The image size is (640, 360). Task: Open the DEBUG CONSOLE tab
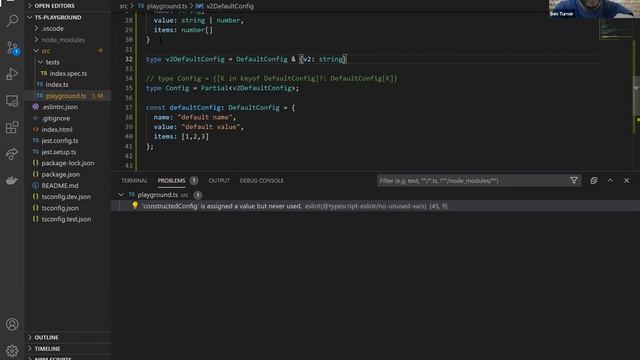[262, 180]
